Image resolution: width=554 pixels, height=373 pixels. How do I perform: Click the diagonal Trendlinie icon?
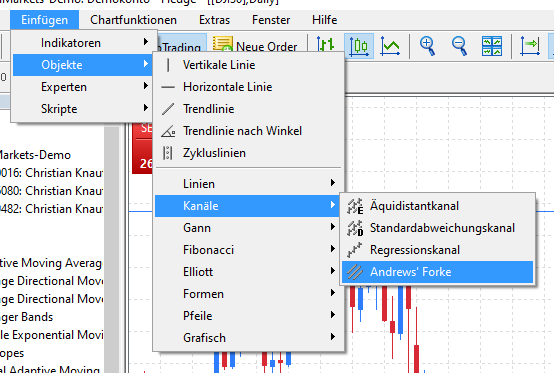click(168, 109)
